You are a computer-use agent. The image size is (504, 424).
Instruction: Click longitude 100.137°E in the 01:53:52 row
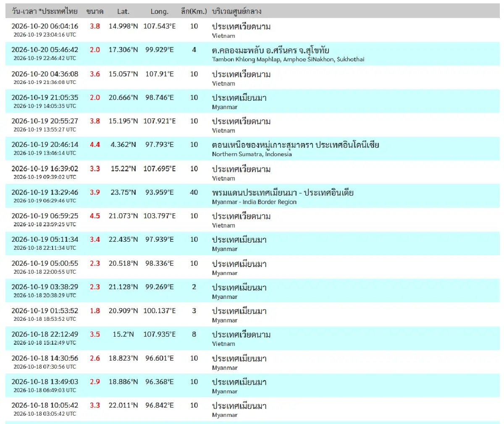tap(160, 311)
